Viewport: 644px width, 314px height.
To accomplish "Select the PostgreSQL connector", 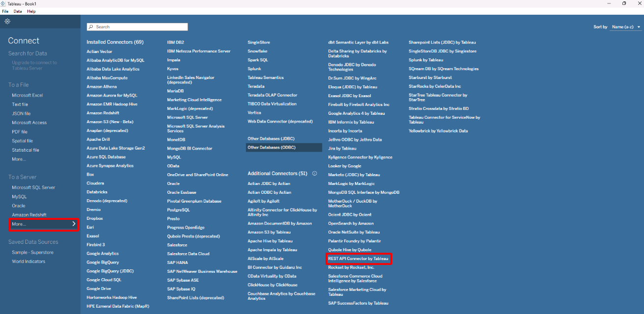I will (178, 210).
